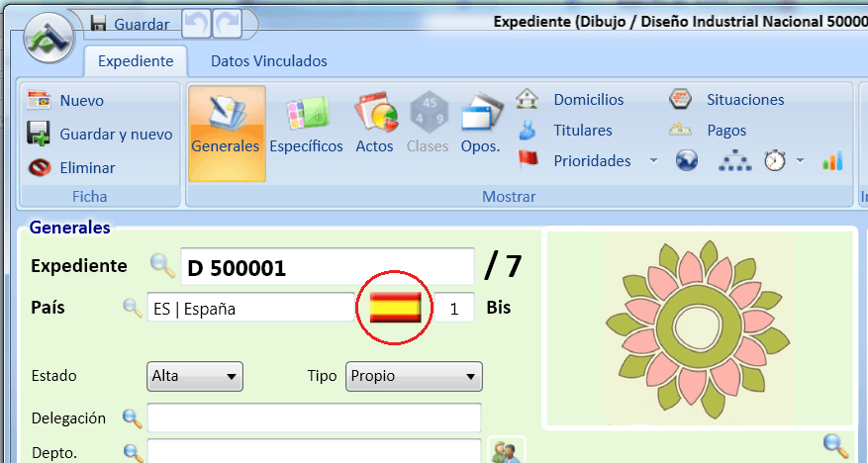
Task: Click the Expediente field D 500001
Action: pyautogui.click(x=328, y=267)
